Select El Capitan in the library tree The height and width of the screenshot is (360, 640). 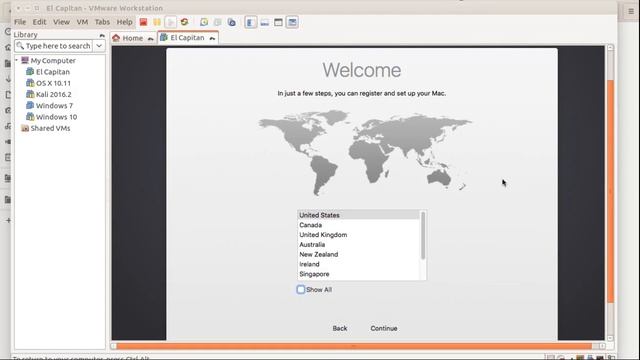pos(53,72)
